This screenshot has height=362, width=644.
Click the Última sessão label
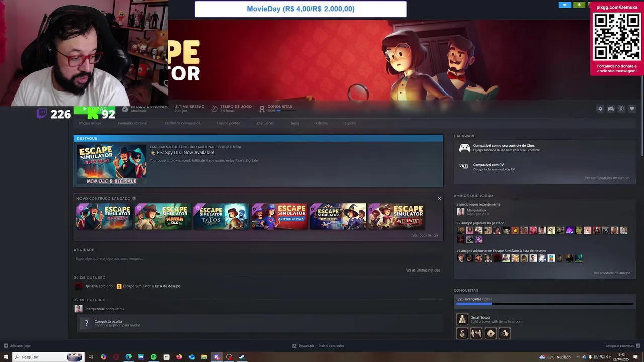189,107
